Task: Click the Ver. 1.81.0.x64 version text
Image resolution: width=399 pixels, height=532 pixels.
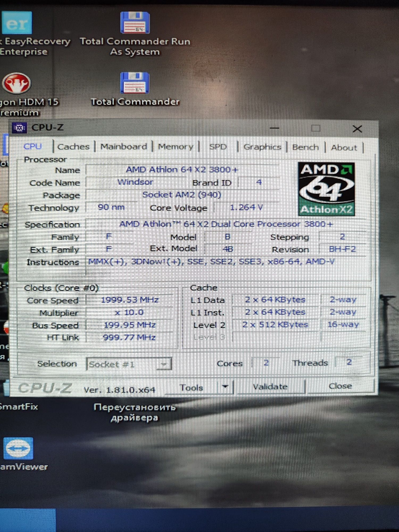Action: (x=119, y=390)
